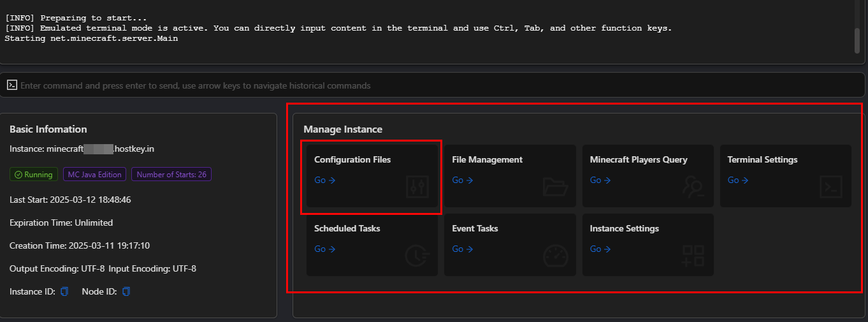Click the Event Tasks gauge icon
Viewport: 868px width, 322px height.
[x=555, y=256]
